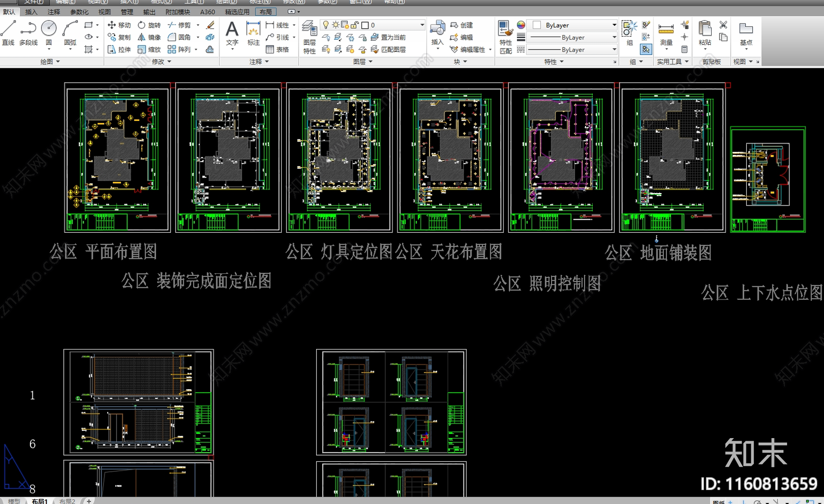Open the 视图 ribbon tab
The height and width of the screenshot is (504, 824).
(105, 11)
